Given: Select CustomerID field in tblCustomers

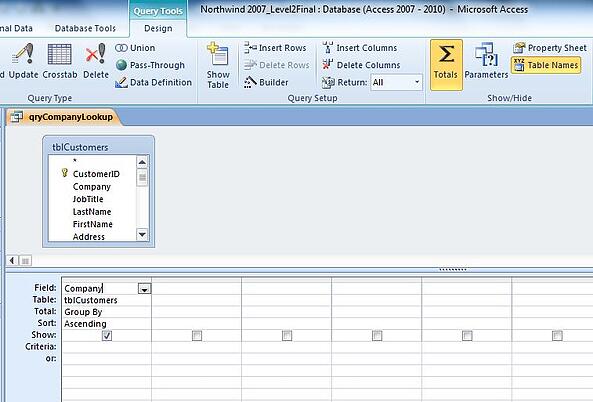Looking at the screenshot, I should [96, 174].
